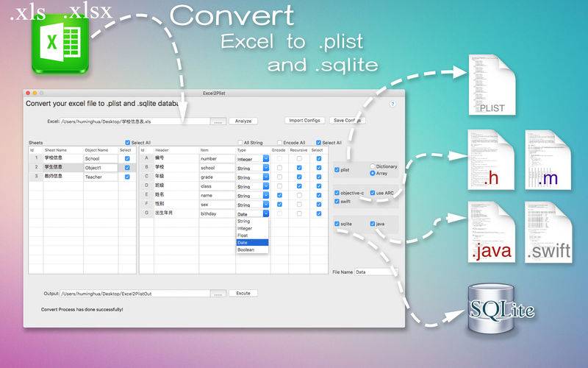This screenshot has height=368, width=588.
Task: Toggle Recursive checkbox for school row
Action: 299,168
